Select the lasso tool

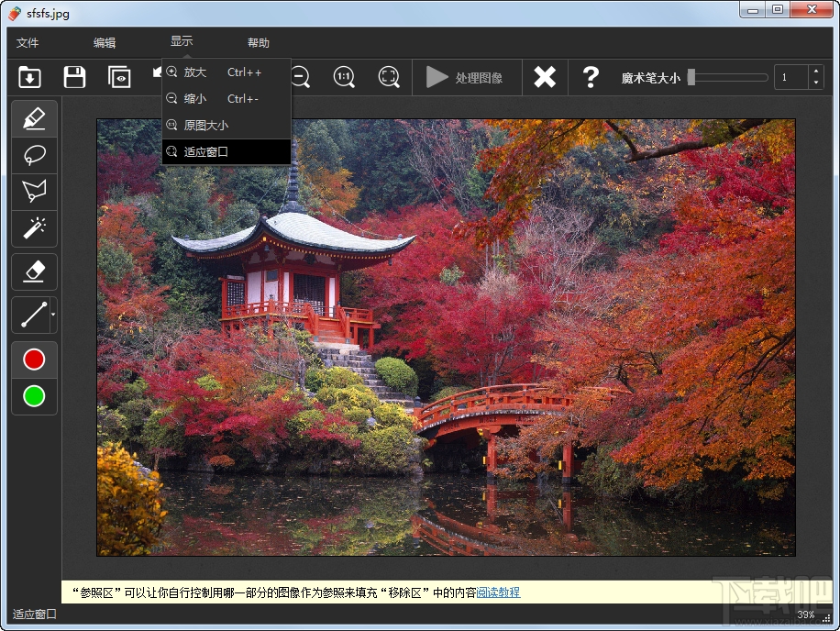34,155
